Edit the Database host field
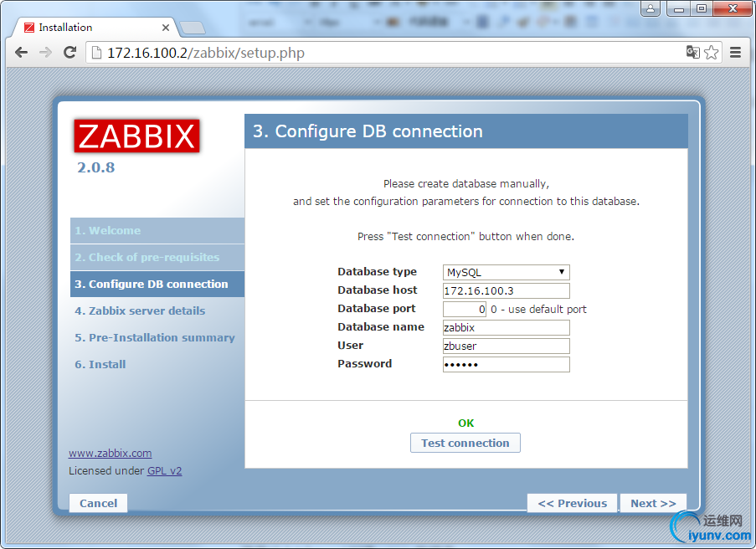The width and height of the screenshot is (756, 549). [x=507, y=290]
